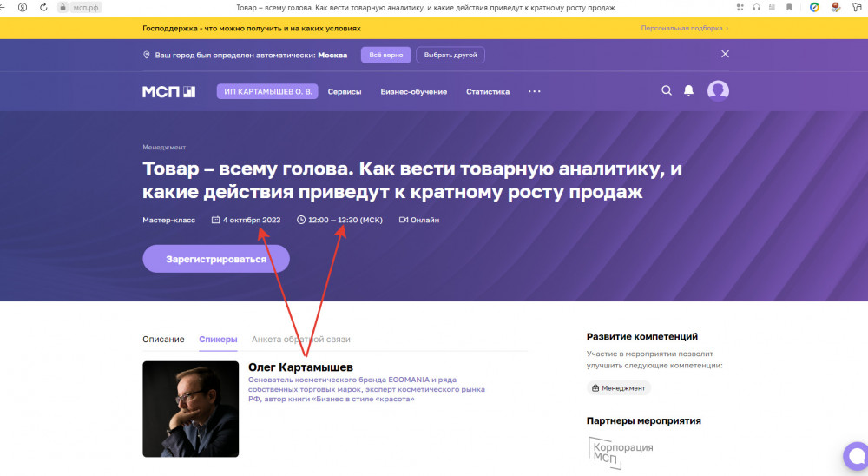The height and width of the screenshot is (476, 868).
Task: Click the Партнеры мероприятия heading
Action: pos(643,421)
